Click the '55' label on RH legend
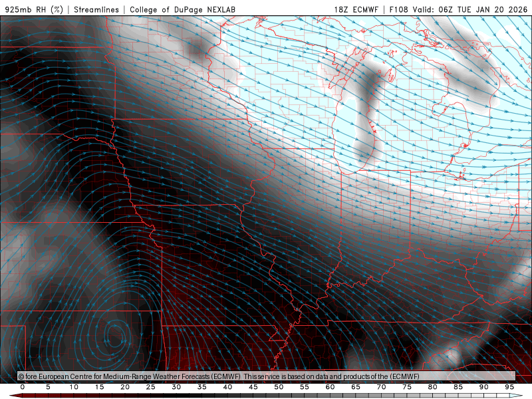 click(305, 387)
